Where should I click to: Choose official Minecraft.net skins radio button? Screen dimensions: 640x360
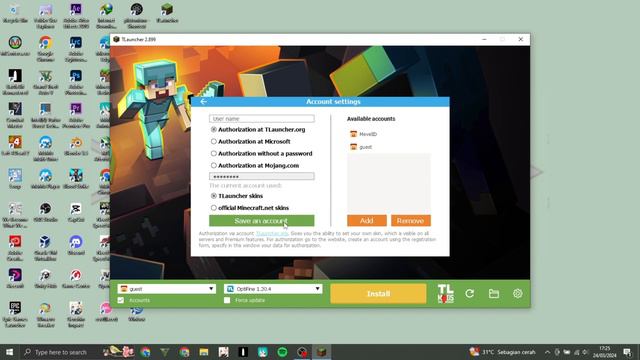(213, 208)
